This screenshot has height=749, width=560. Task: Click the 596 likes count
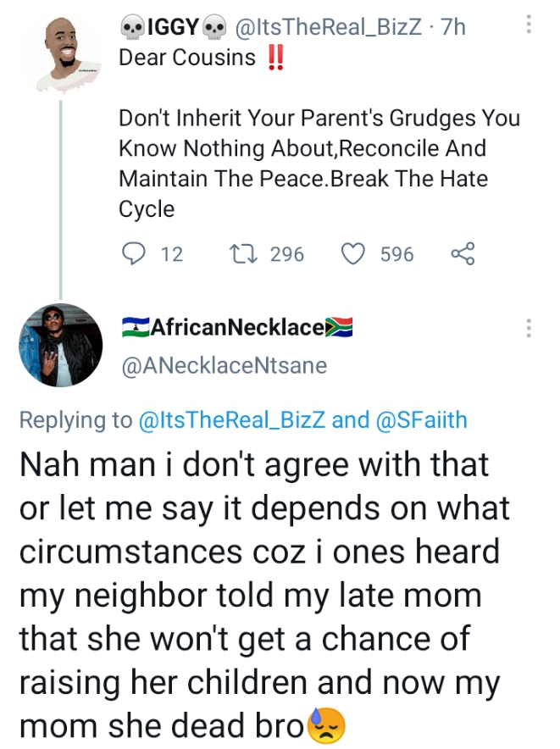pyautogui.click(x=396, y=253)
